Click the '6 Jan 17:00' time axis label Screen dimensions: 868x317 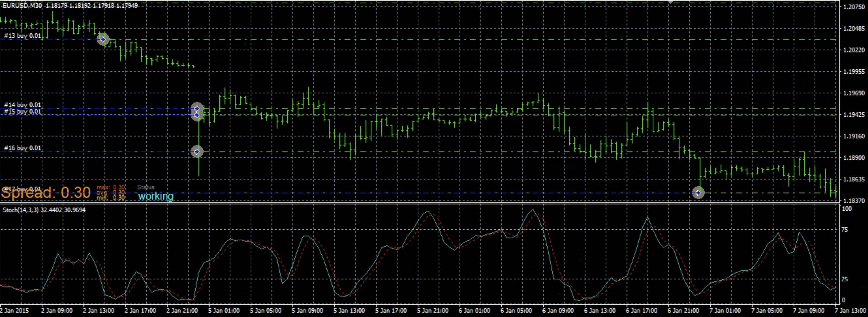(x=642, y=310)
